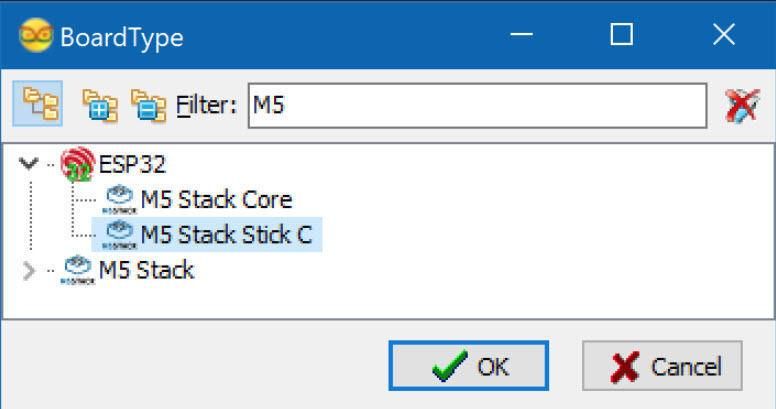Screen dimensions: 776x409
Task: Click the M5 Stack category icon
Action: point(78,271)
